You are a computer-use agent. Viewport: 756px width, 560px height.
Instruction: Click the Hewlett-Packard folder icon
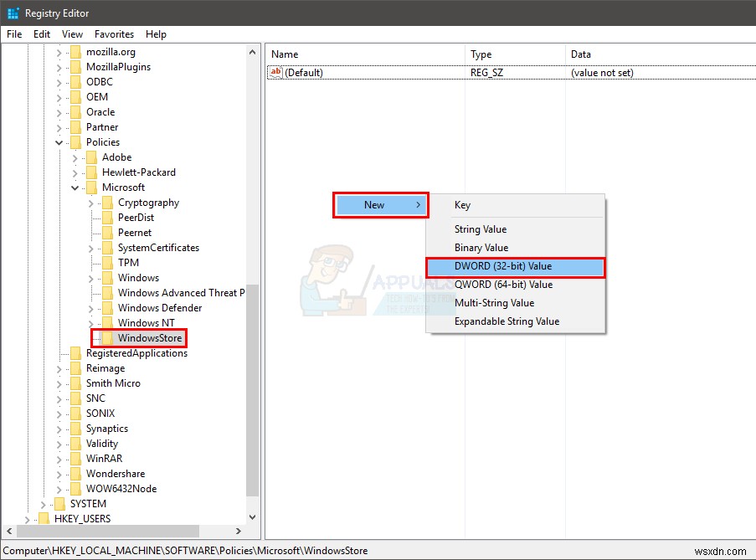tap(91, 172)
